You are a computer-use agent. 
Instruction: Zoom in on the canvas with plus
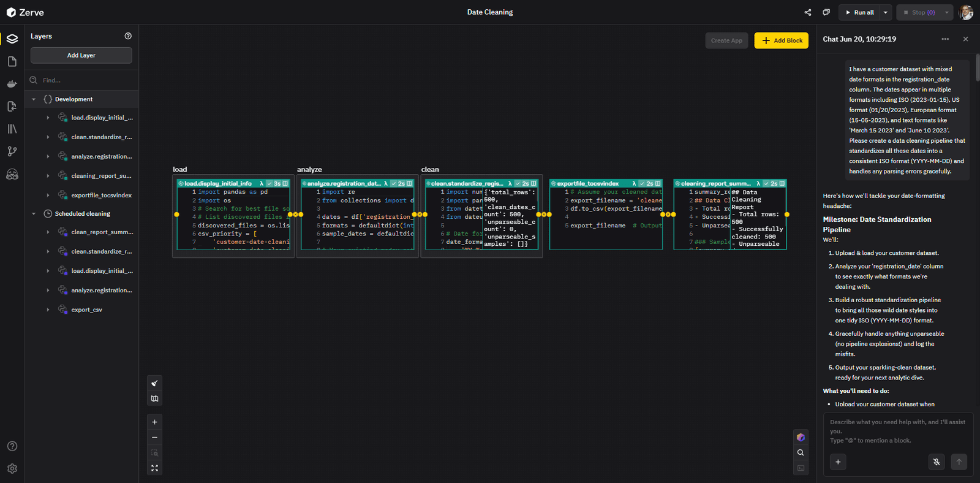(155, 422)
